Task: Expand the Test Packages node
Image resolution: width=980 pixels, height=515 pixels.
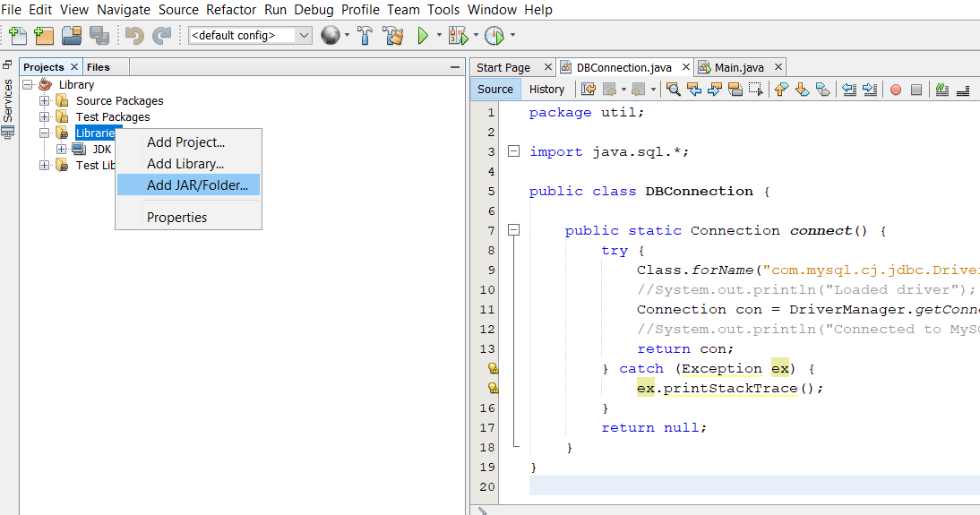Action: point(45,116)
